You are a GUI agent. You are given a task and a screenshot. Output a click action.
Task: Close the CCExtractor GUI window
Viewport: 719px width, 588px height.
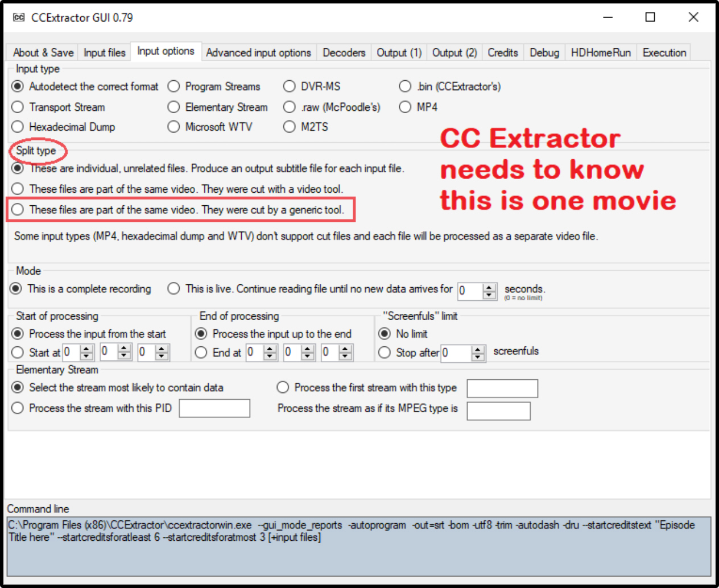coord(693,17)
